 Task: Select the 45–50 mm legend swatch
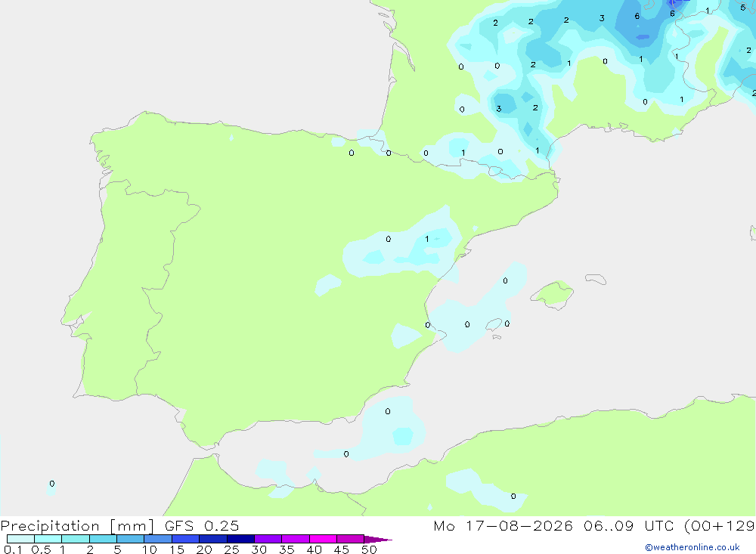351,539
